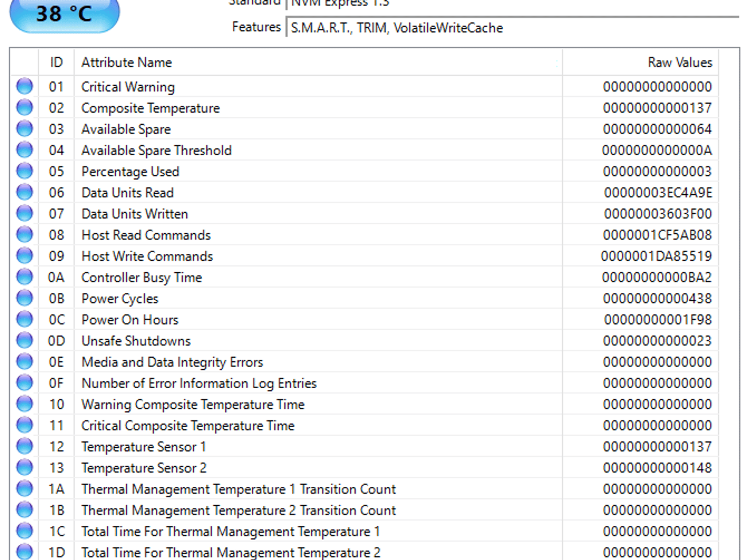Click the status orb for Temperature Sensor 1

[25, 446]
